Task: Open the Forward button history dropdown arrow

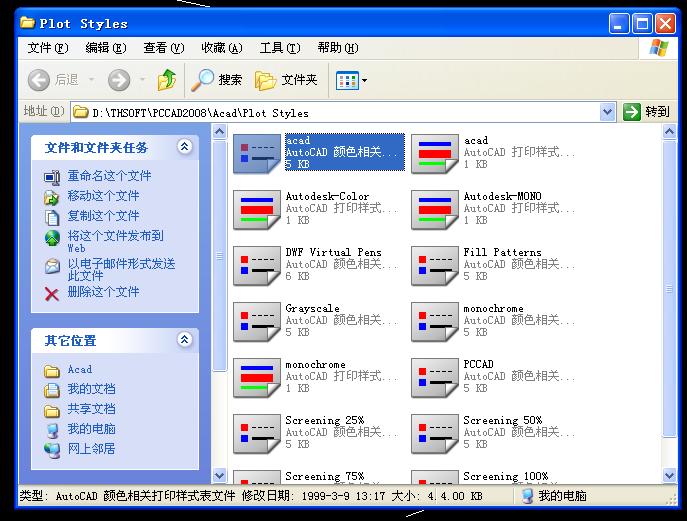Action: click(142, 80)
